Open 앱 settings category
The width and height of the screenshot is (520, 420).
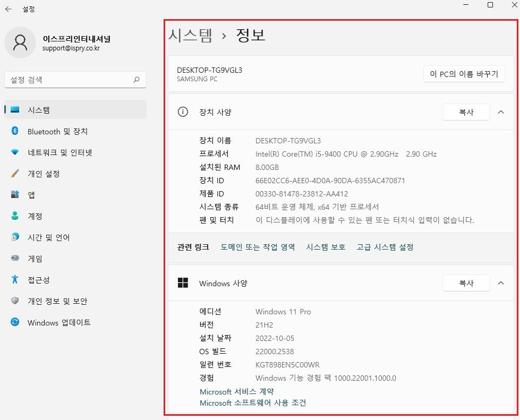pyautogui.click(x=75, y=195)
